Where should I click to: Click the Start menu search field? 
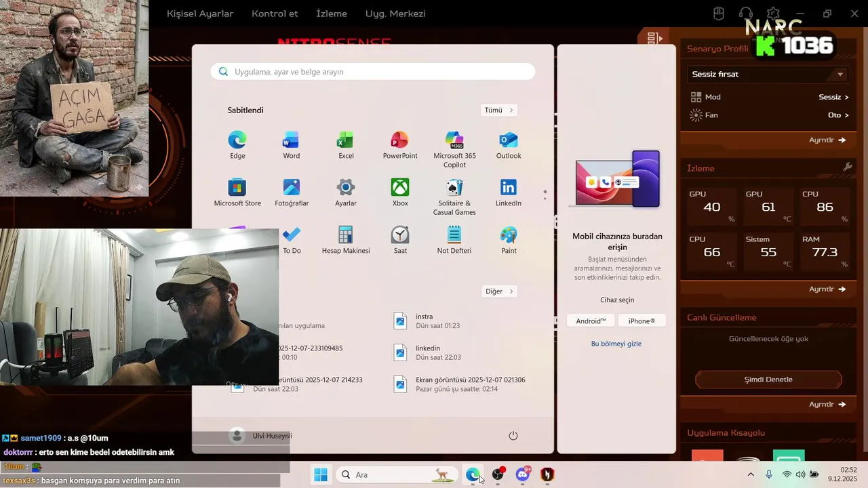(373, 72)
